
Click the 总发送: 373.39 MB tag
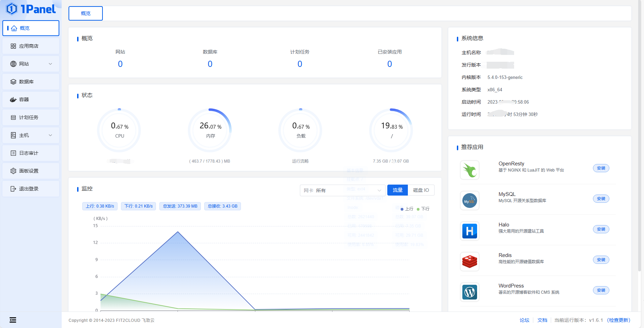180,206
